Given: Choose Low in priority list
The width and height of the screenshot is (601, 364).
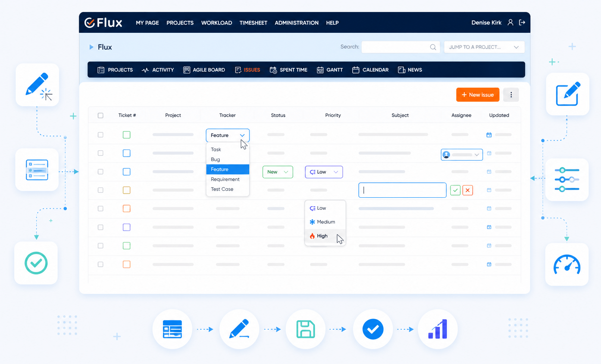Looking at the screenshot, I should coord(325,208).
